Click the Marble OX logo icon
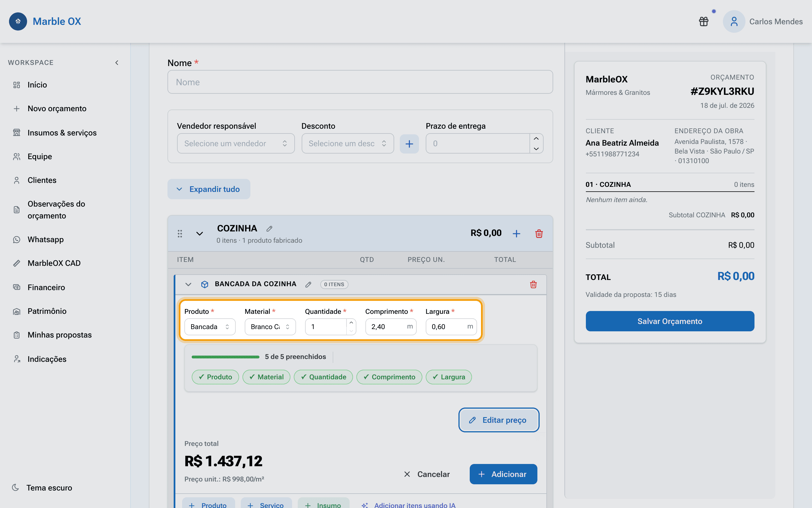The width and height of the screenshot is (812, 508). coord(18,21)
